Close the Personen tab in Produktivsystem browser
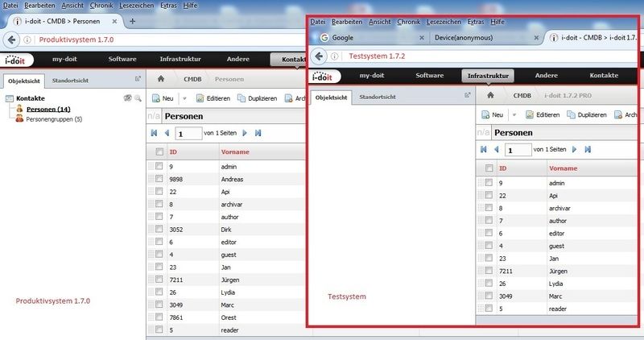The width and height of the screenshot is (644, 340). 114,22
